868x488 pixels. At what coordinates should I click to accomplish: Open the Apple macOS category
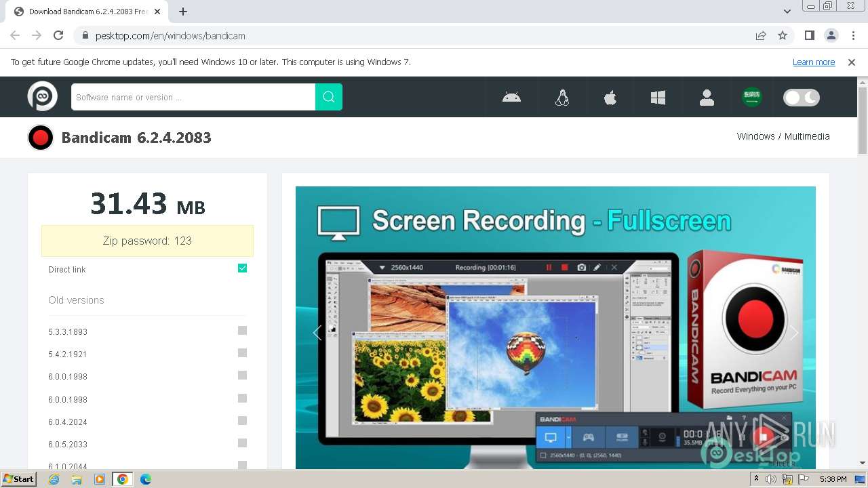click(x=610, y=98)
